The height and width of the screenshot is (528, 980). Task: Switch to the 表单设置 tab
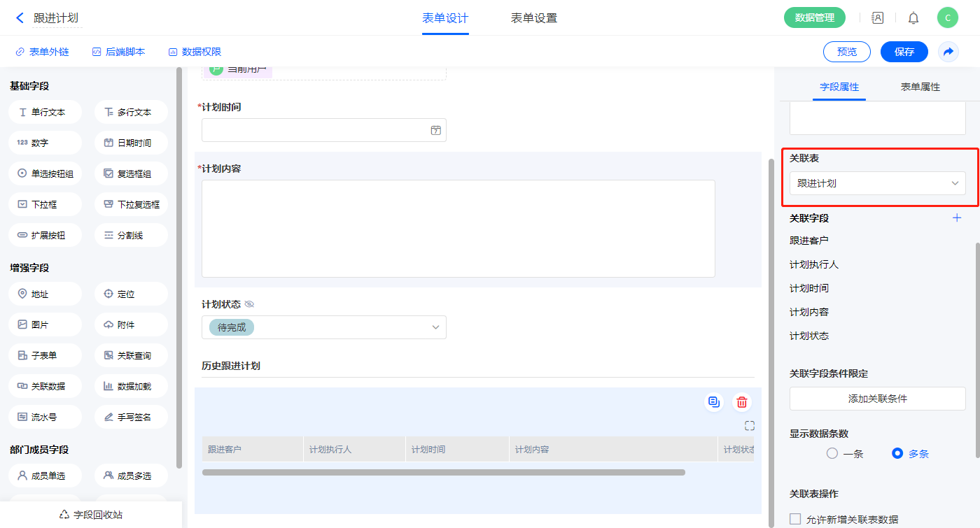533,18
